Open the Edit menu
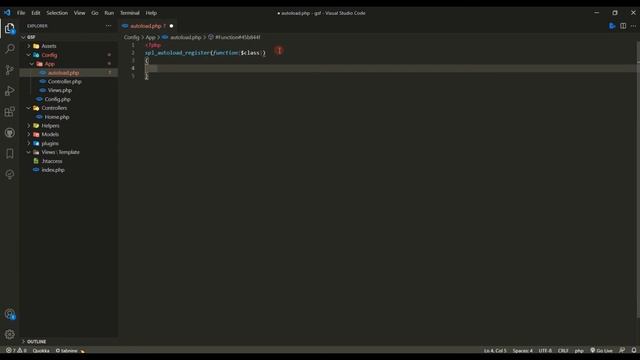This screenshot has width=640, height=360. (36, 13)
